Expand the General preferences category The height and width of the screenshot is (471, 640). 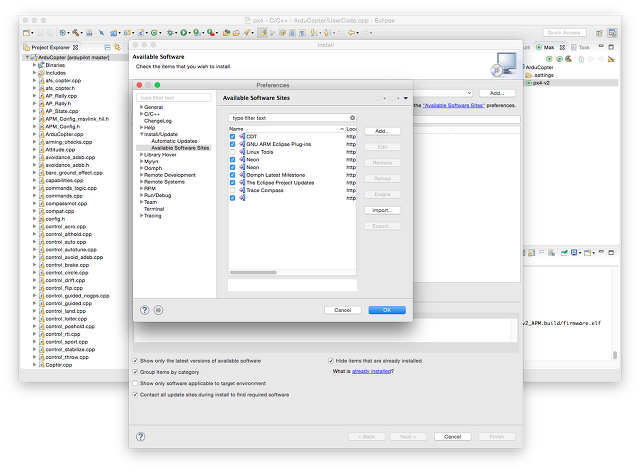tap(141, 107)
